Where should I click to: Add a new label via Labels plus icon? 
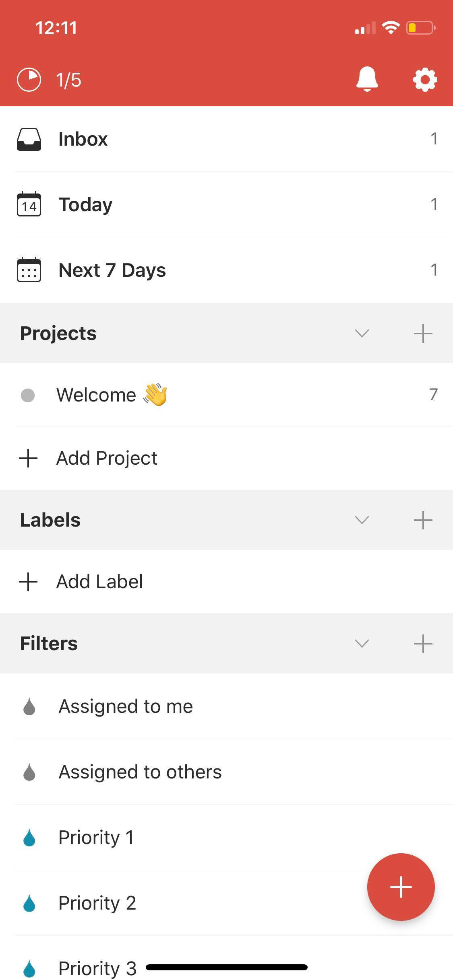click(x=423, y=520)
